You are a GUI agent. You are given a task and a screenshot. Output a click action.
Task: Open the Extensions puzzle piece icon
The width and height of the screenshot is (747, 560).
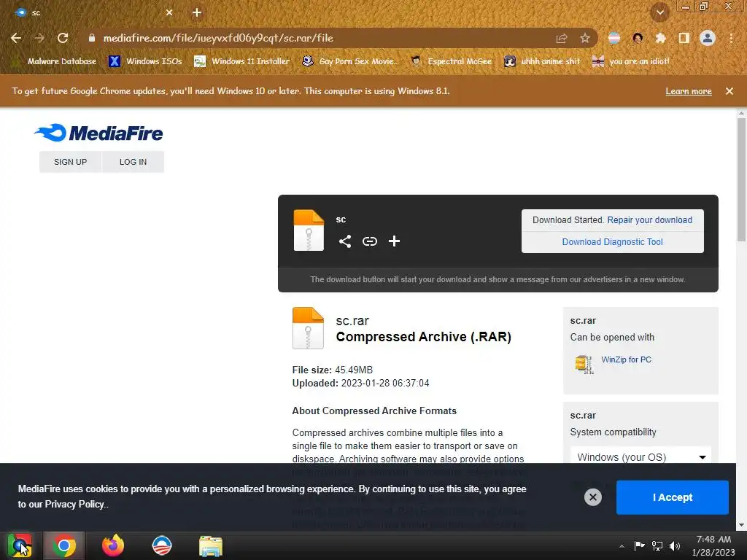[660, 38]
